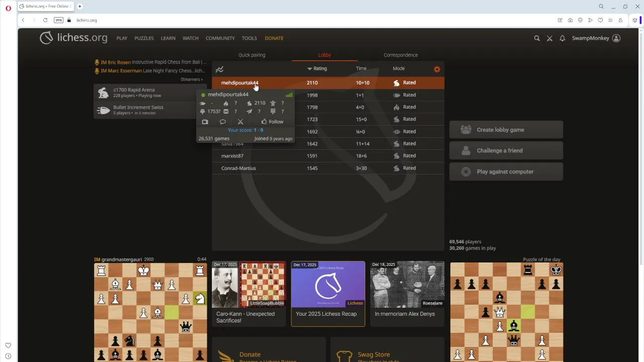Expand the Streamers list link
The image size is (644, 362).
coord(192,79)
